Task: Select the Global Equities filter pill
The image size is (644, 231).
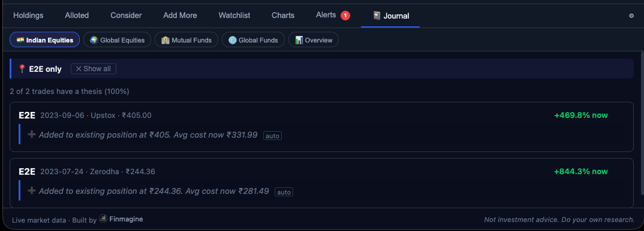Action: click(117, 39)
